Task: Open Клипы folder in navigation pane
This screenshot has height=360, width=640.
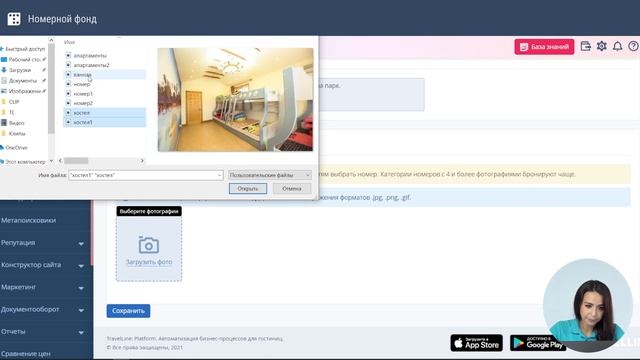Action: [x=17, y=133]
